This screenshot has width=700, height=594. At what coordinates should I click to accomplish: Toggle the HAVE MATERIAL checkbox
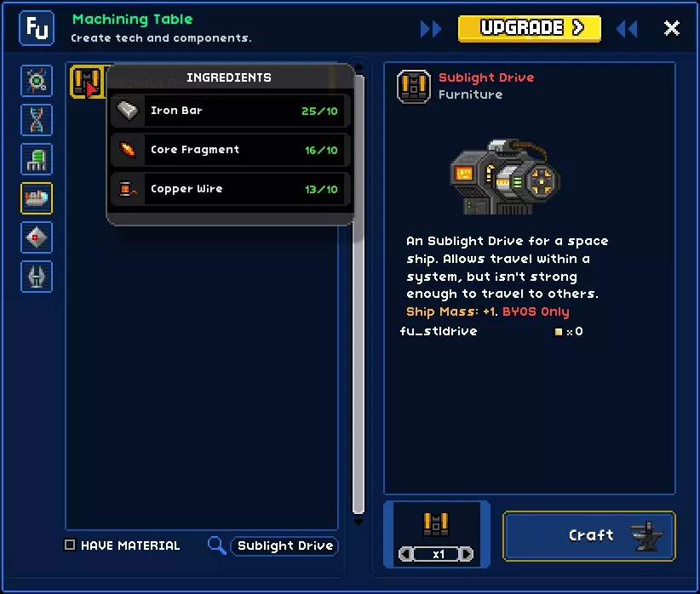pyautogui.click(x=70, y=545)
